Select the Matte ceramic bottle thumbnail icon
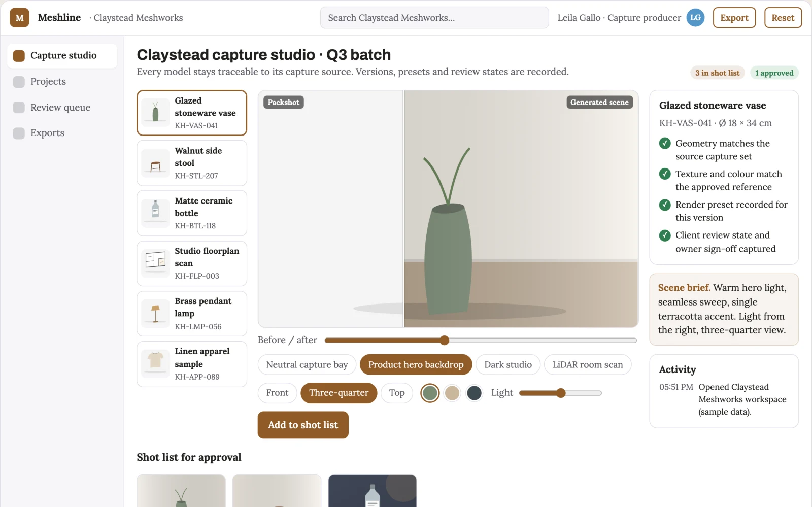This screenshot has width=812, height=507. click(155, 213)
